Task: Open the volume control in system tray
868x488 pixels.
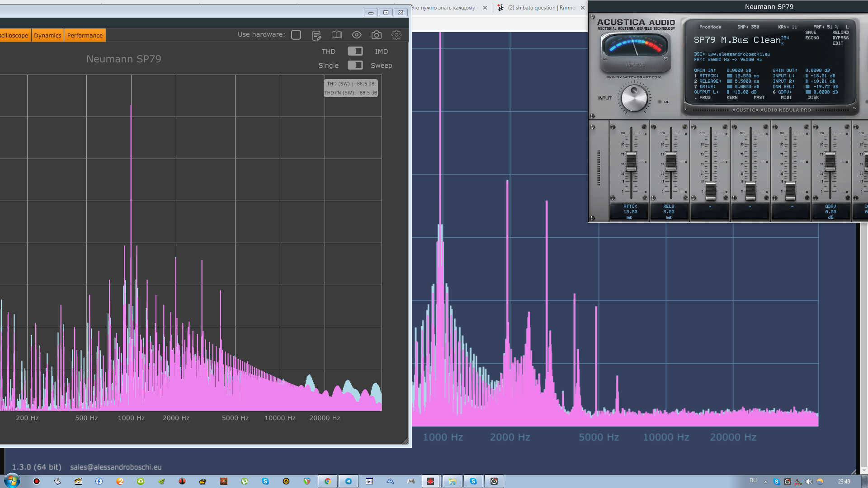Action: pyautogui.click(x=809, y=482)
